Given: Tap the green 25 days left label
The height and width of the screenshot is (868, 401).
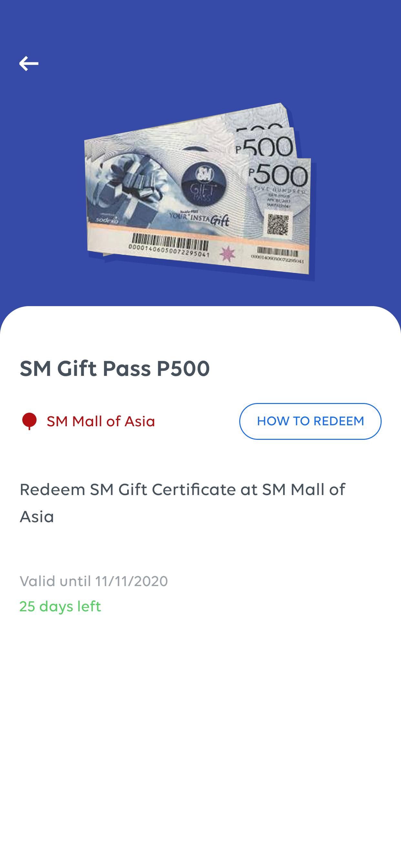Looking at the screenshot, I should (x=60, y=606).
